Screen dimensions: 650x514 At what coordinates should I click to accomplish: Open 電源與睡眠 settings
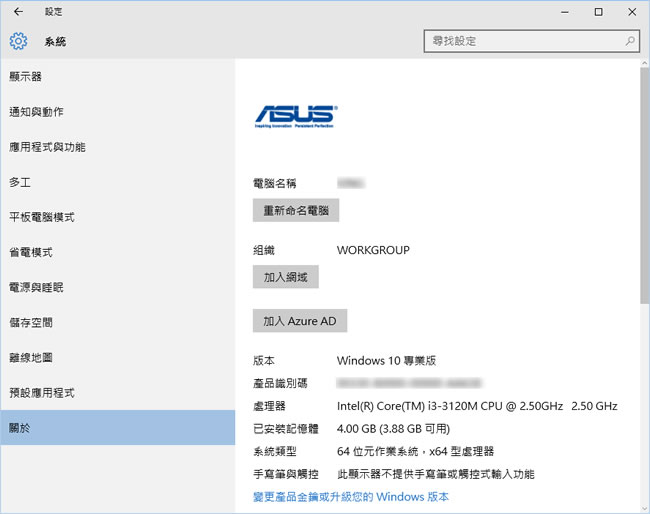coord(118,288)
